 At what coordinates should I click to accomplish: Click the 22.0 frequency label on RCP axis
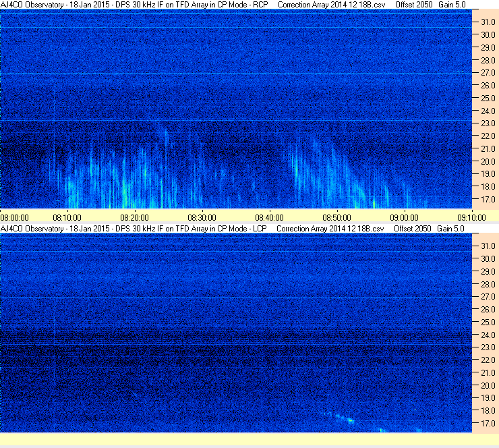pyautogui.click(x=488, y=136)
